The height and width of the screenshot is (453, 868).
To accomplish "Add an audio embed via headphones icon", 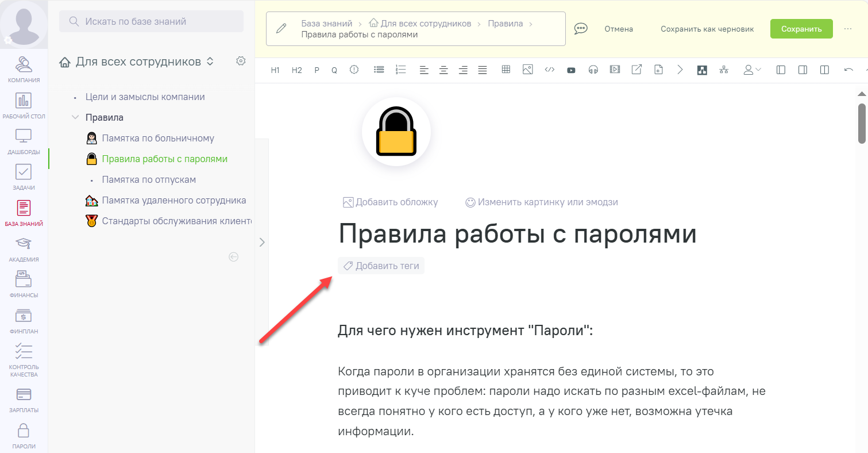I will coord(593,70).
